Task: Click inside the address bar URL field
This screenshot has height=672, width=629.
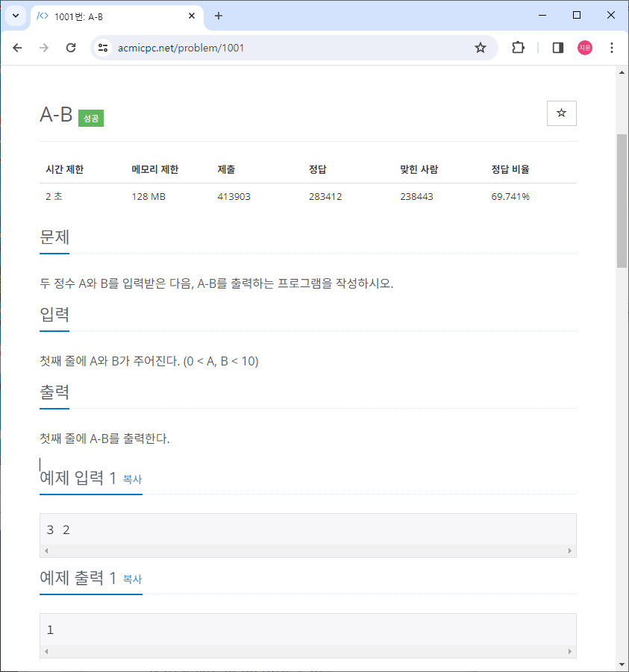Action: pyautogui.click(x=224, y=47)
